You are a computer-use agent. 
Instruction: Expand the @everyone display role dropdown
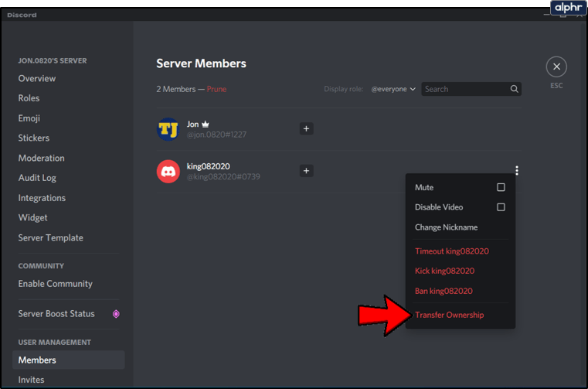[x=393, y=89]
